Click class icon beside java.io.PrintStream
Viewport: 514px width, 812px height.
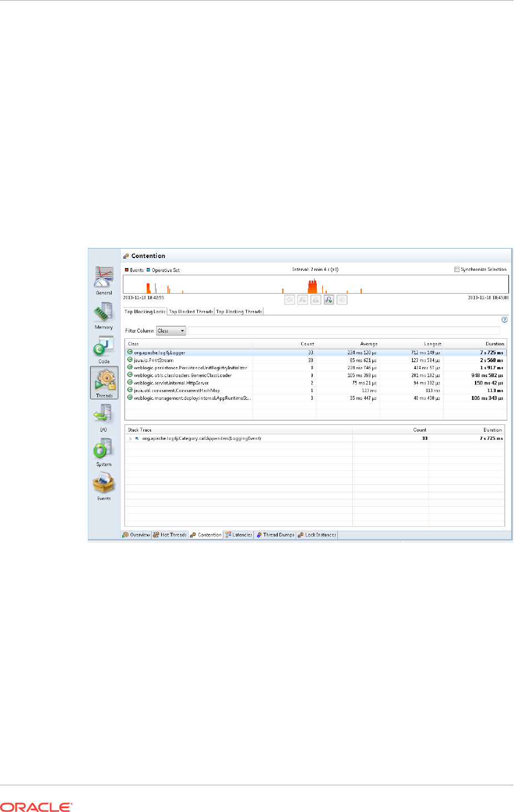pyautogui.click(x=130, y=360)
